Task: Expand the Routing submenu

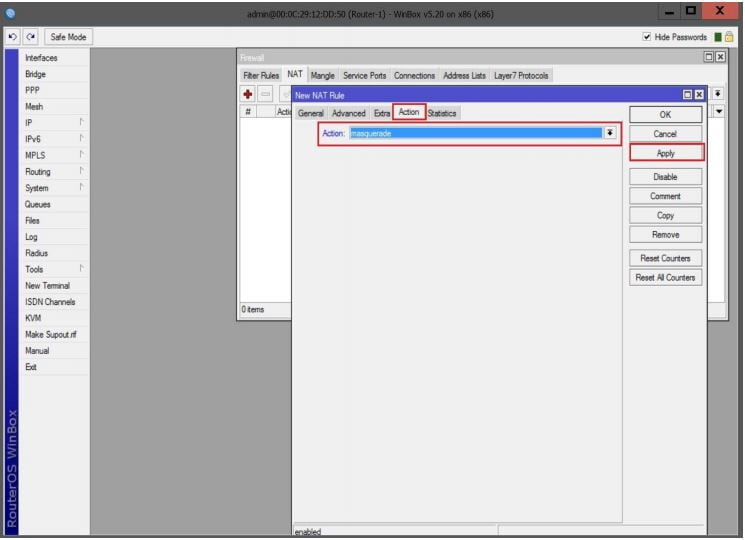Action: tap(54, 172)
